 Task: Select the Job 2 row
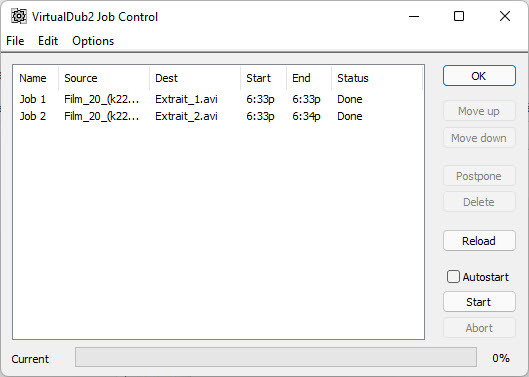point(218,116)
